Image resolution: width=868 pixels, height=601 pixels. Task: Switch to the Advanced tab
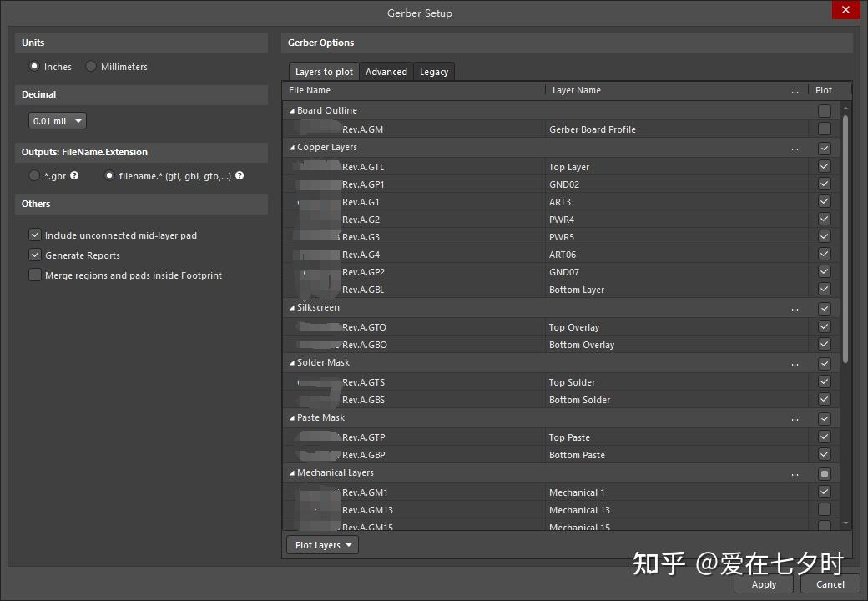pyautogui.click(x=386, y=72)
